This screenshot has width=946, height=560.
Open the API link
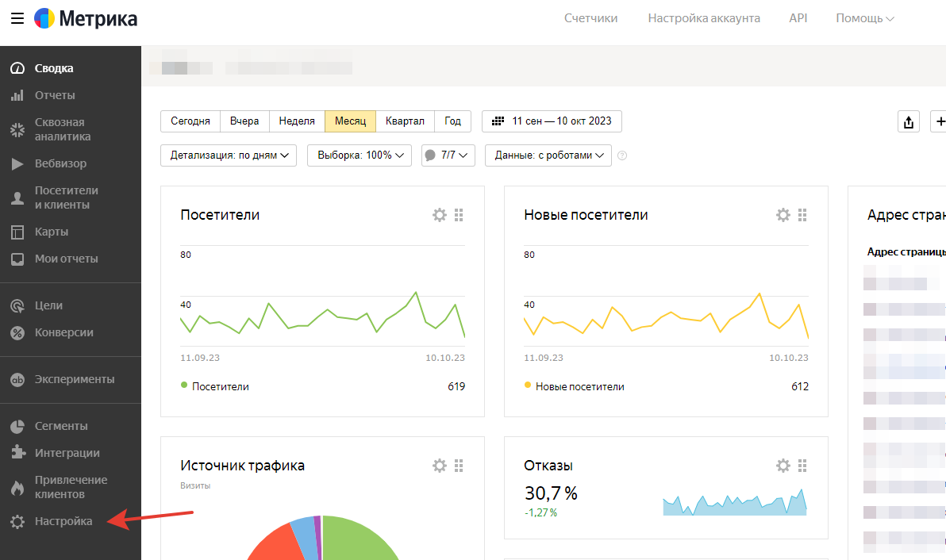pos(798,19)
